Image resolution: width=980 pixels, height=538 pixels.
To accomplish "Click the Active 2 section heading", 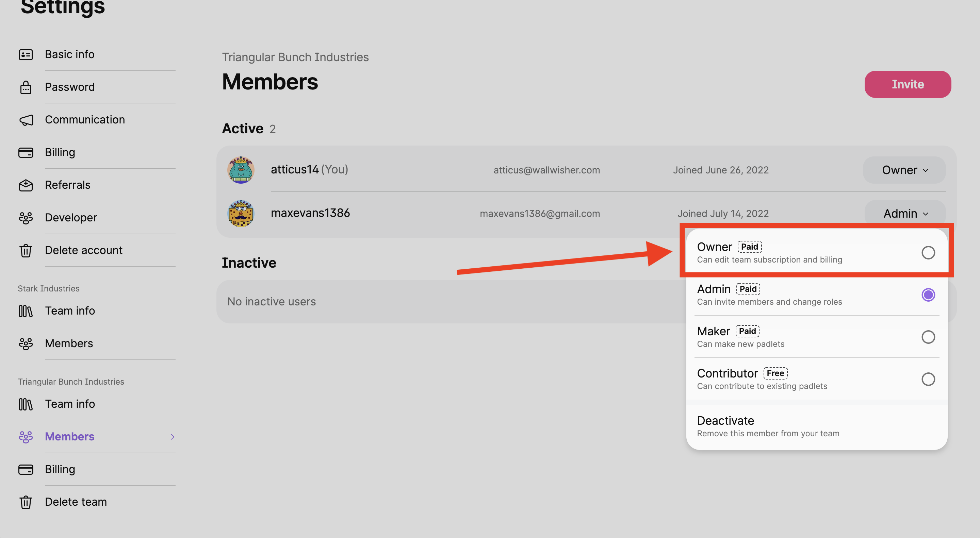I will coord(249,129).
